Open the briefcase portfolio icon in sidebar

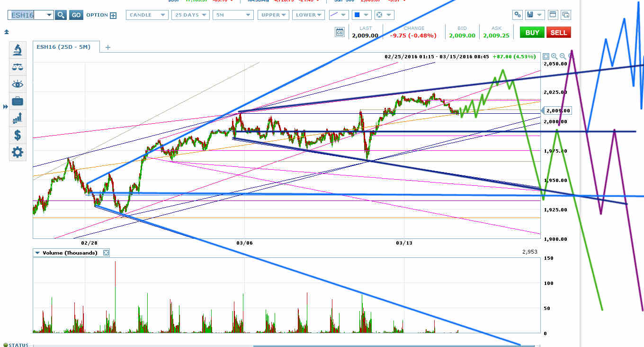pos(18,101)
